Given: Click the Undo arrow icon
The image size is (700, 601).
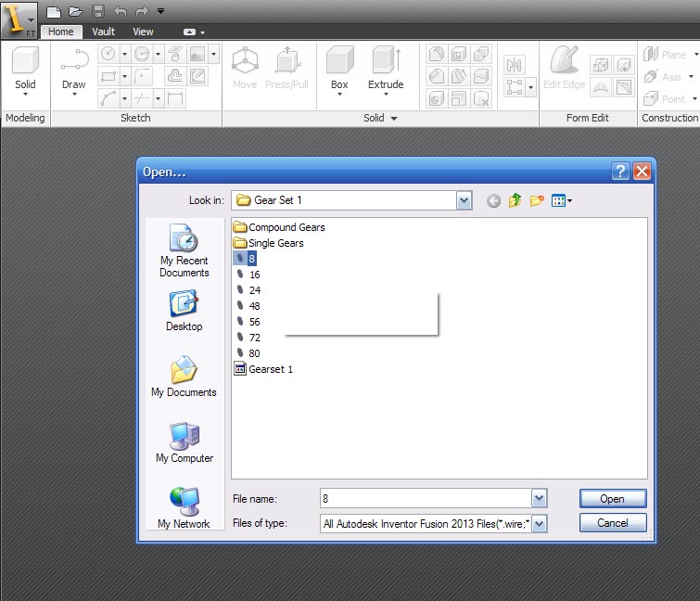Looking at the screenshot, I should [120, 11].
